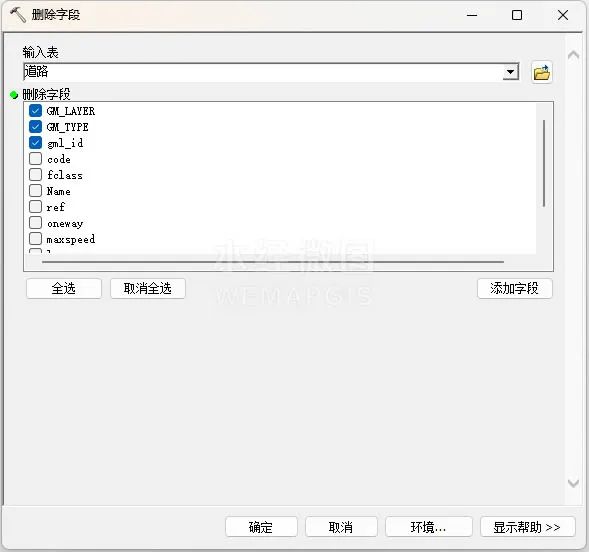
Task: Close the 删除字段 dialog window
Action: tap(563, 15)
